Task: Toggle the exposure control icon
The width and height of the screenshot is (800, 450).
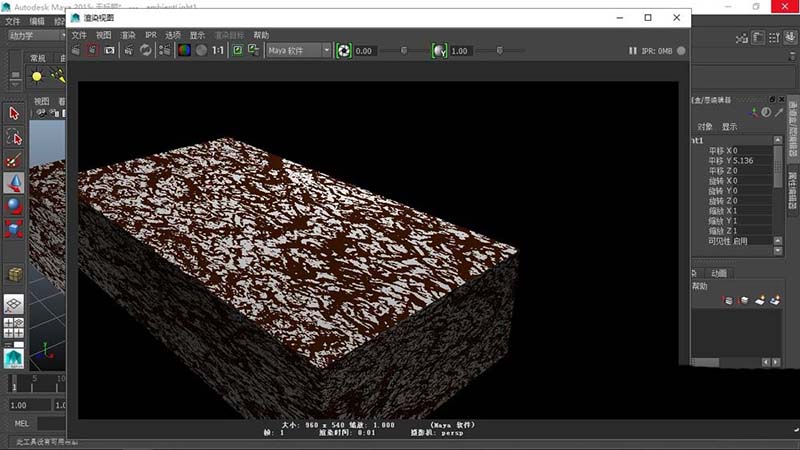Action: pos(343,50)
